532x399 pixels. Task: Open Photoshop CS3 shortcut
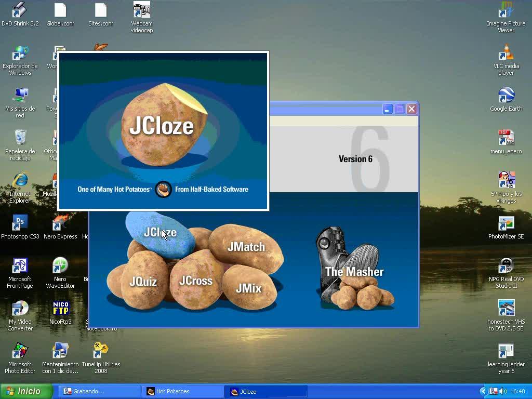point(20,223)
